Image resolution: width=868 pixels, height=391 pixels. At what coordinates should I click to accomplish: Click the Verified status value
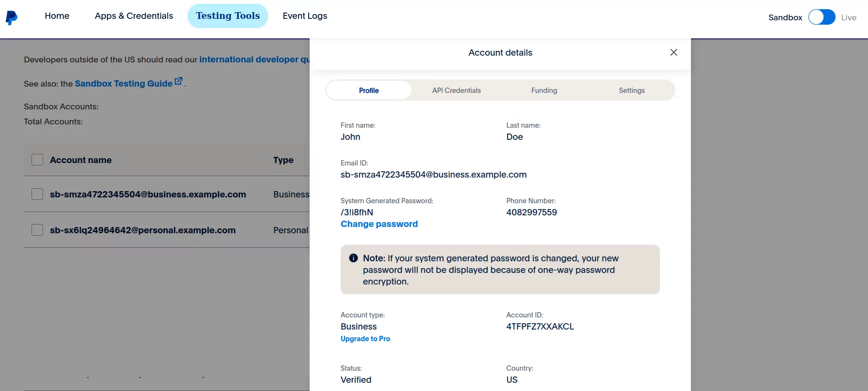356,380
